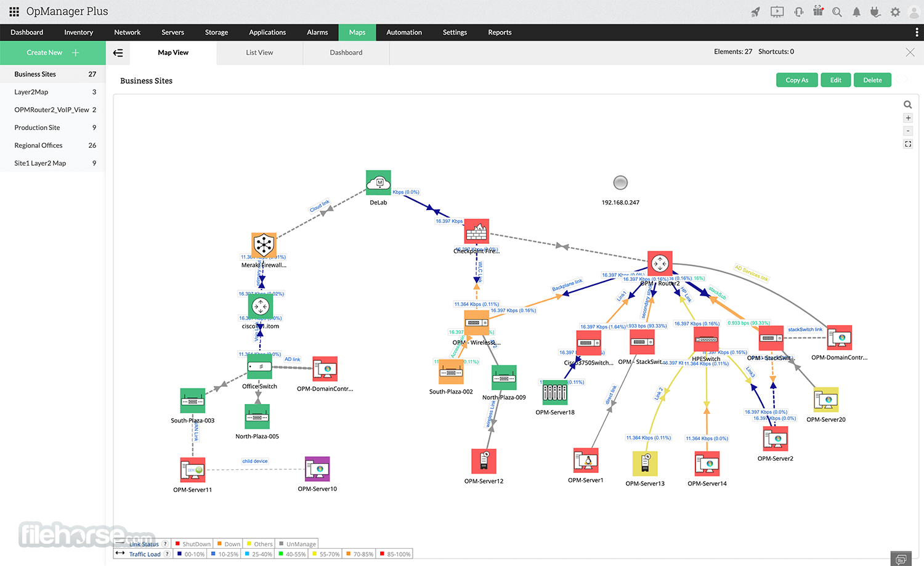Select the Checkpoint Firewall node

tap(476, 232)
